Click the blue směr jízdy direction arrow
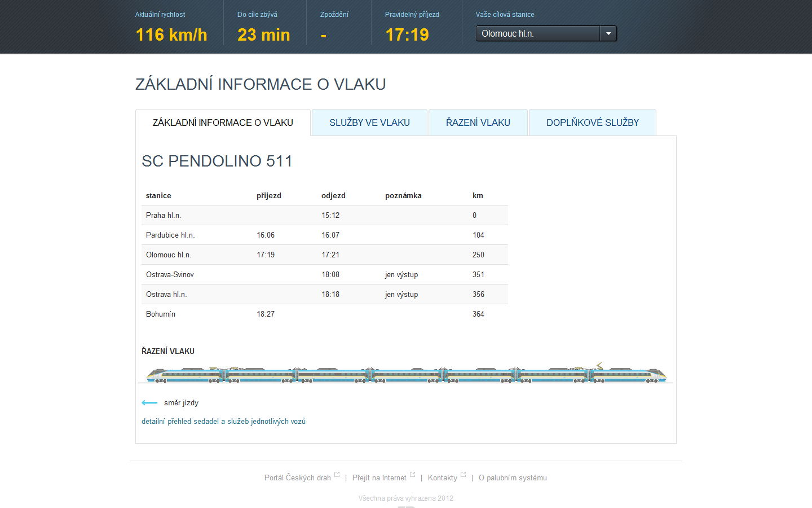The image size is (812, 508). [x=149, y=402]
